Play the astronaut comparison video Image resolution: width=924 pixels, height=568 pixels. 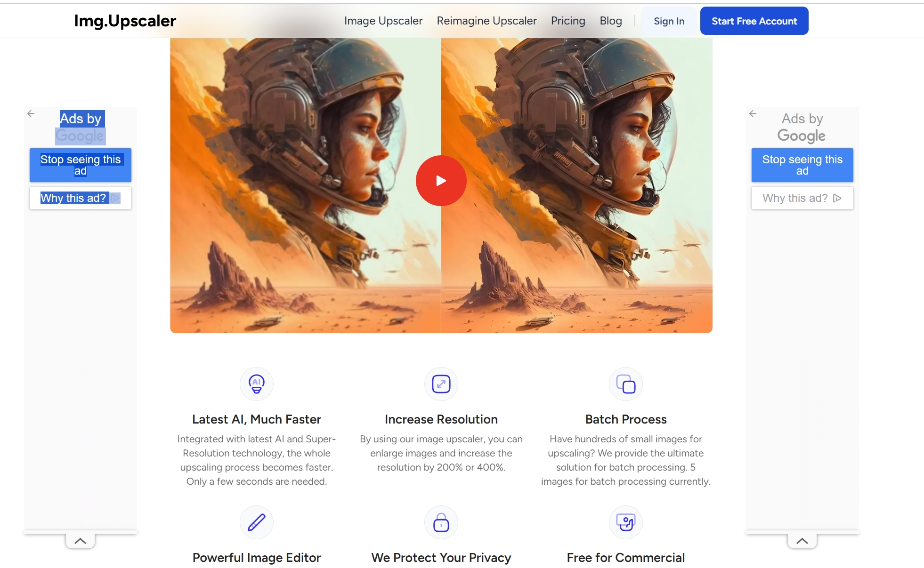click(441, 181)
